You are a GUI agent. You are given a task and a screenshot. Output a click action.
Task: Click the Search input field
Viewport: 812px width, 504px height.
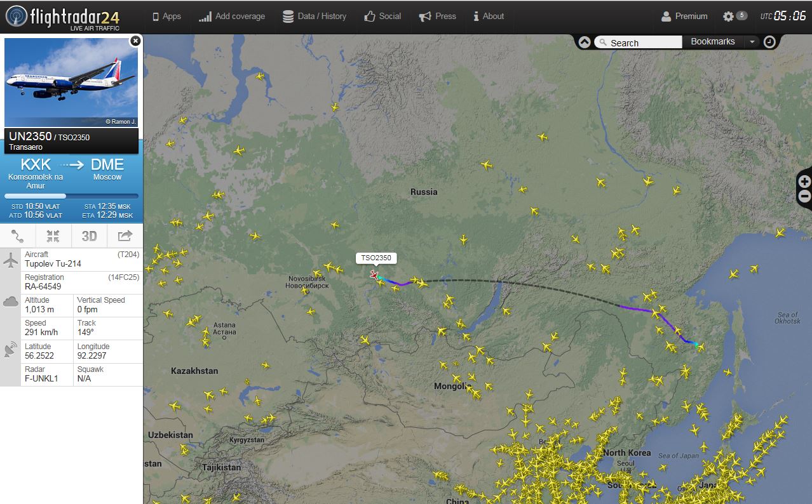point(639,43)
